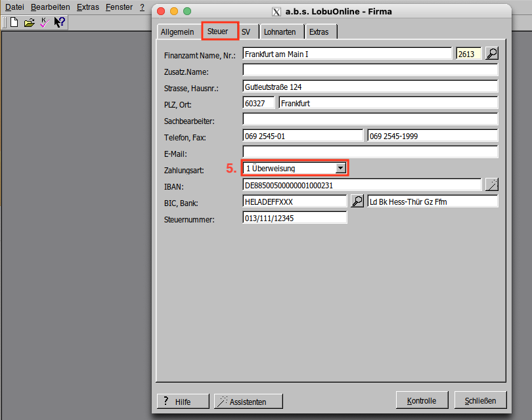The width and height of the screenshot is (532, 420).
Task: Select the SV tab
Action: click(x=246, y=32)
